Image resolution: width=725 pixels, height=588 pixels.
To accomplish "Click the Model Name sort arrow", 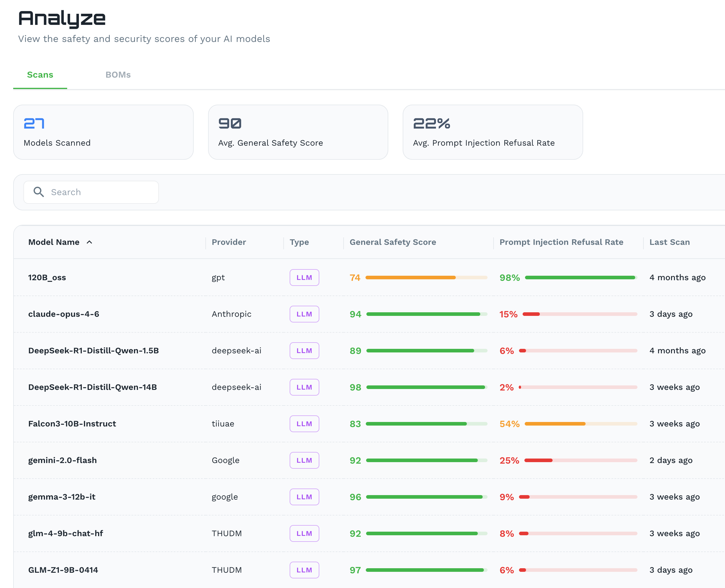I will click(89, 242).
